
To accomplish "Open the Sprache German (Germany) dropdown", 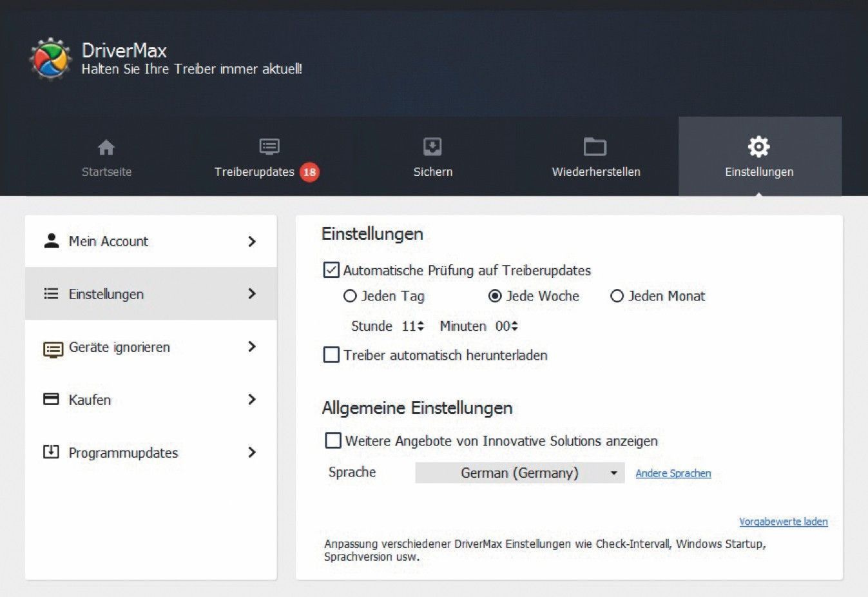I will (519, 473).
